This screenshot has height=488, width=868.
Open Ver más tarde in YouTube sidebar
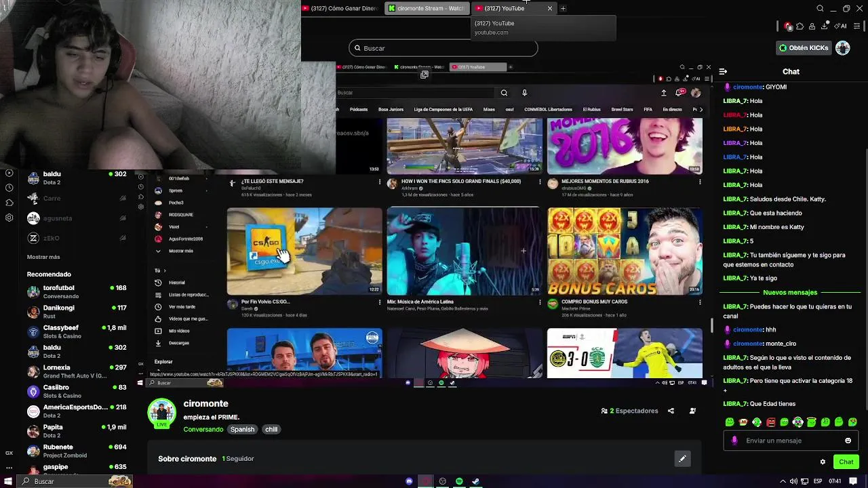[182, 307]
